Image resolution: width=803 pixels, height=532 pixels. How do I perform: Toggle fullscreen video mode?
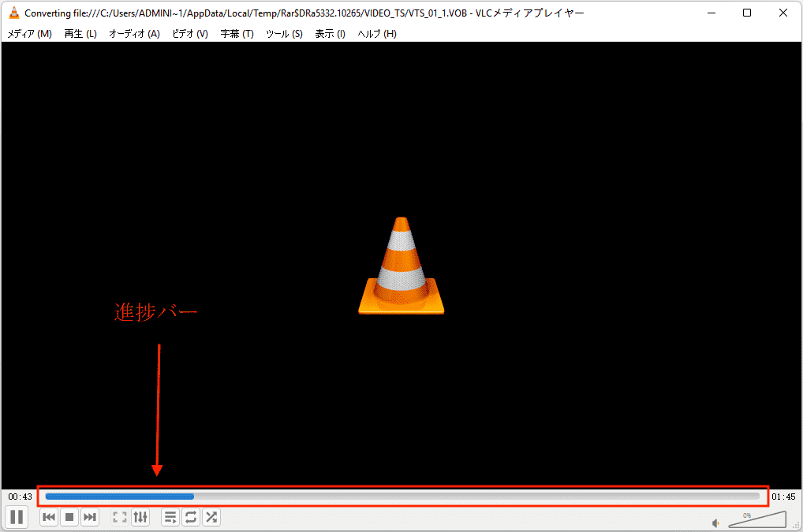click(x=120, y=517)
